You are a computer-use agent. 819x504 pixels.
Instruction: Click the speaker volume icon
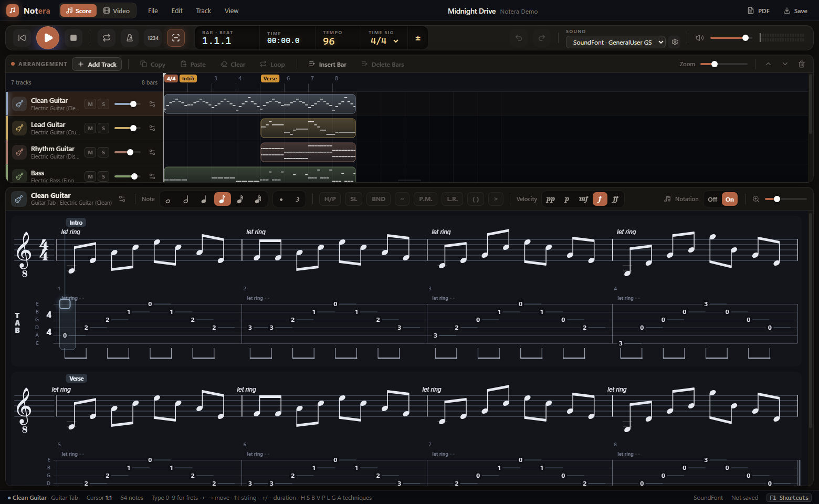pos(699,38)
